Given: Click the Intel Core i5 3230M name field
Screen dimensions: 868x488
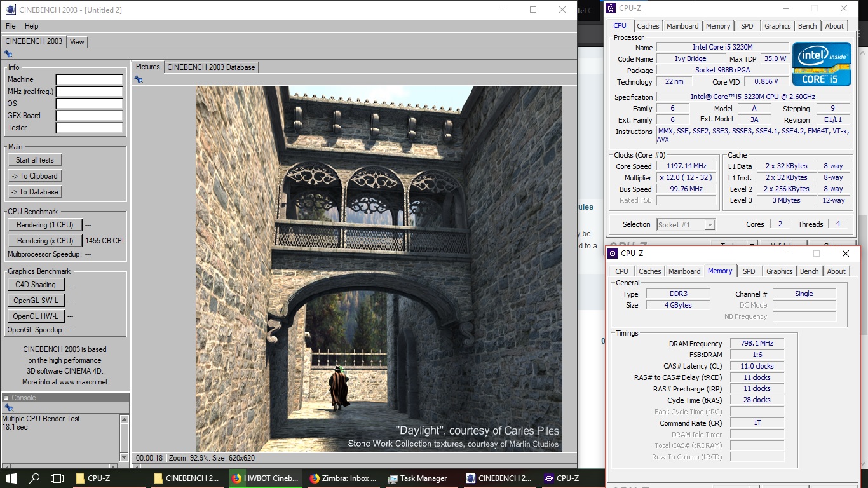Looking at the screenshot, I should pyautogui.click(x=722, y=47).
